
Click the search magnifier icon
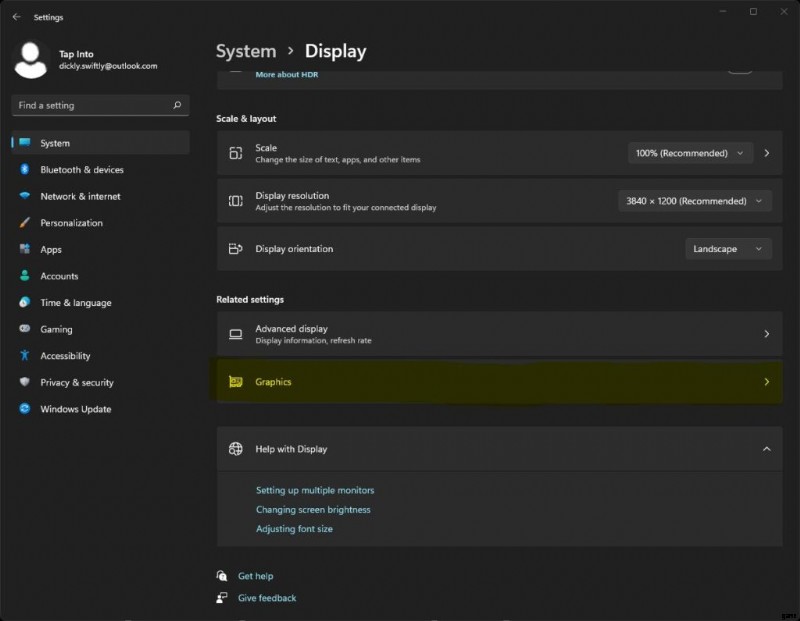(x=177, y=105)
